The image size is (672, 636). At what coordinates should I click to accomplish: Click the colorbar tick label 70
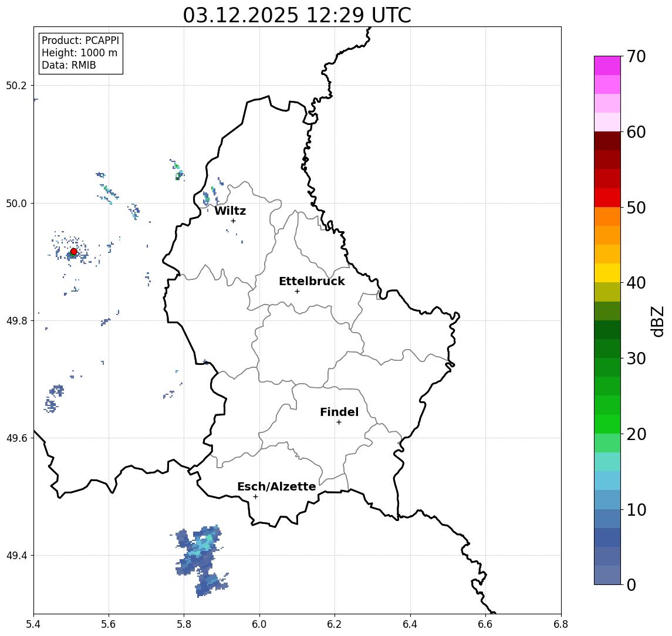tap(636, 56)
